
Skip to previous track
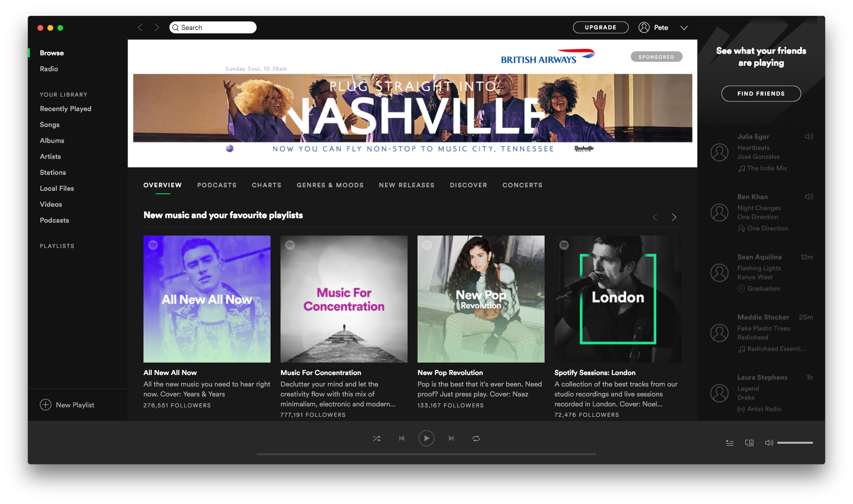point(402,438)
